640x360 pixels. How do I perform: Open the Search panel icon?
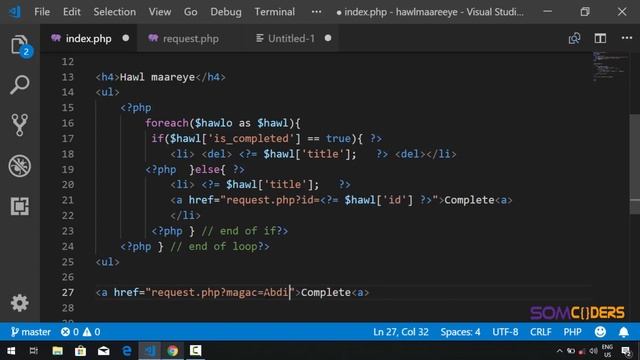tap(20, 85)
